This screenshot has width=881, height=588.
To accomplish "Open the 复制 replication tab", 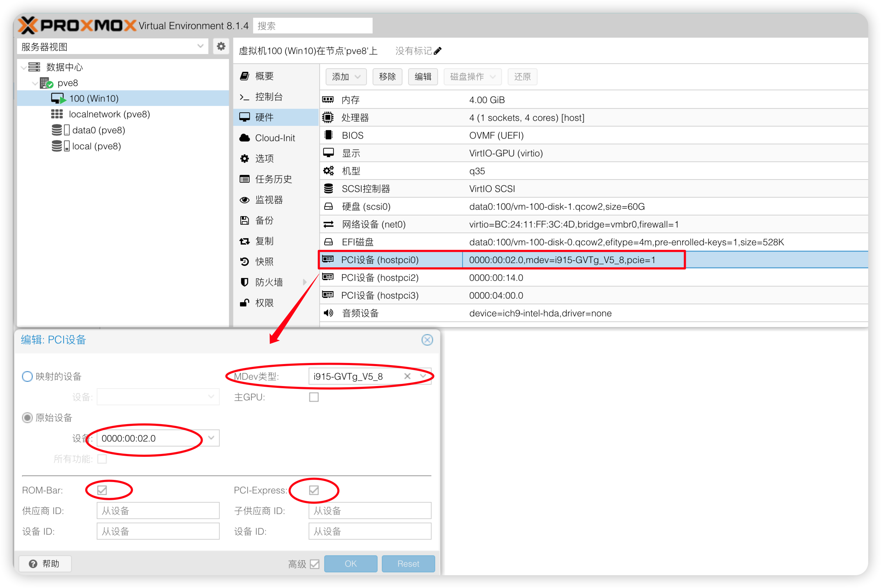I will pyautogui.click(x=276, y=241).
